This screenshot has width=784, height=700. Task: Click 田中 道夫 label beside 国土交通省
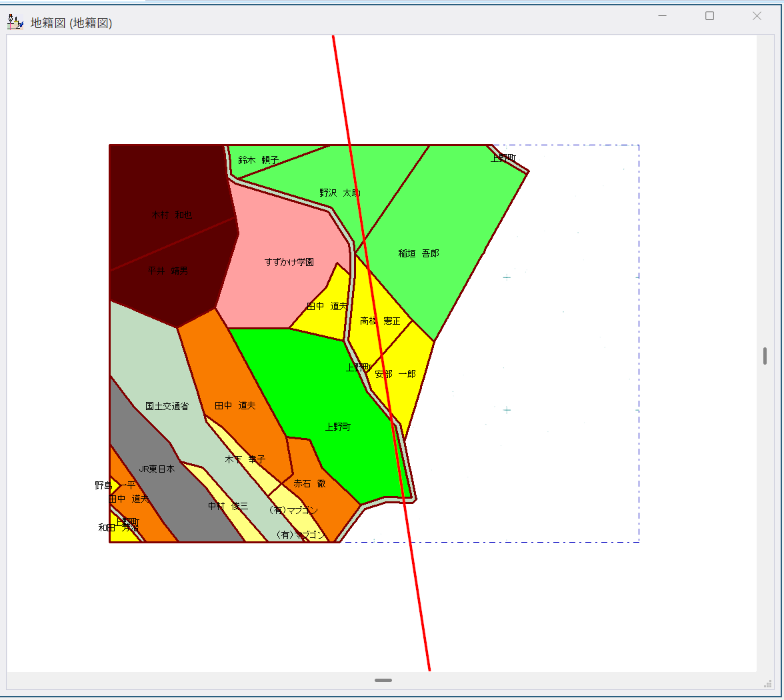tap(235, 405)
